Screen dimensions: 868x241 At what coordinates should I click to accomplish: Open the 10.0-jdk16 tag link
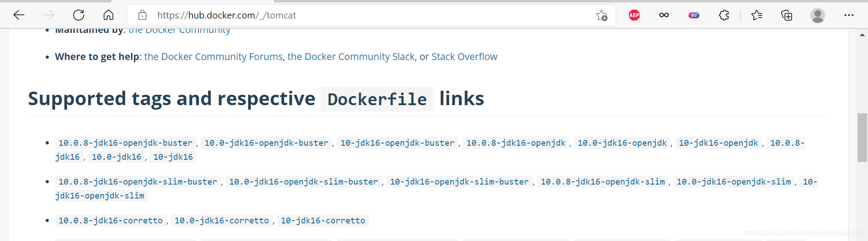pos(117,157)
